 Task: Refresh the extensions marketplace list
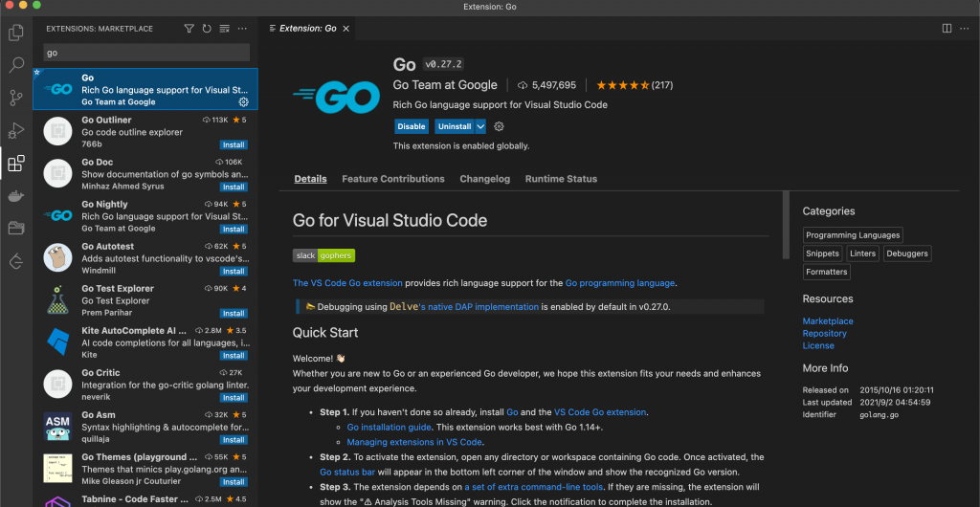pos(207,29)
